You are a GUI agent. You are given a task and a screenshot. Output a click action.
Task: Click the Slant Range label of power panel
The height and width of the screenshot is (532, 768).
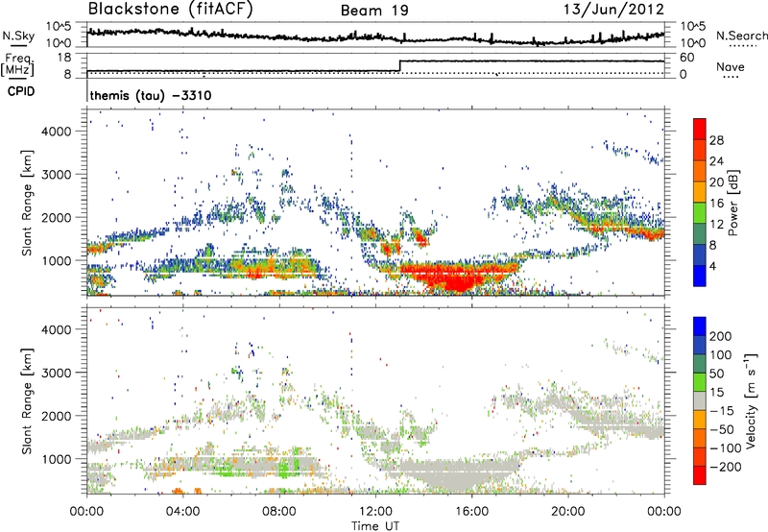(x=27, y=203)
